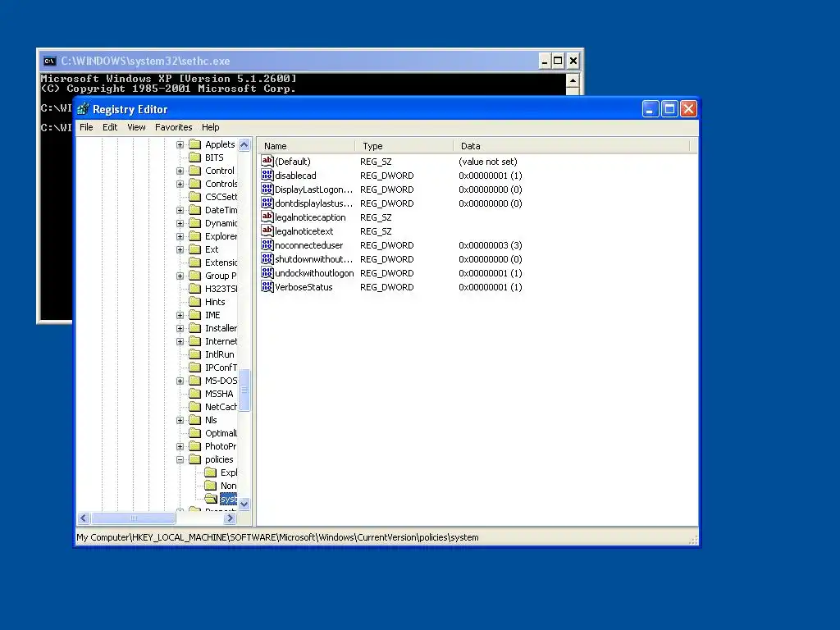Select the shutdownwithout DWORD icon
The image size is (840, 630).
(267, 258)
